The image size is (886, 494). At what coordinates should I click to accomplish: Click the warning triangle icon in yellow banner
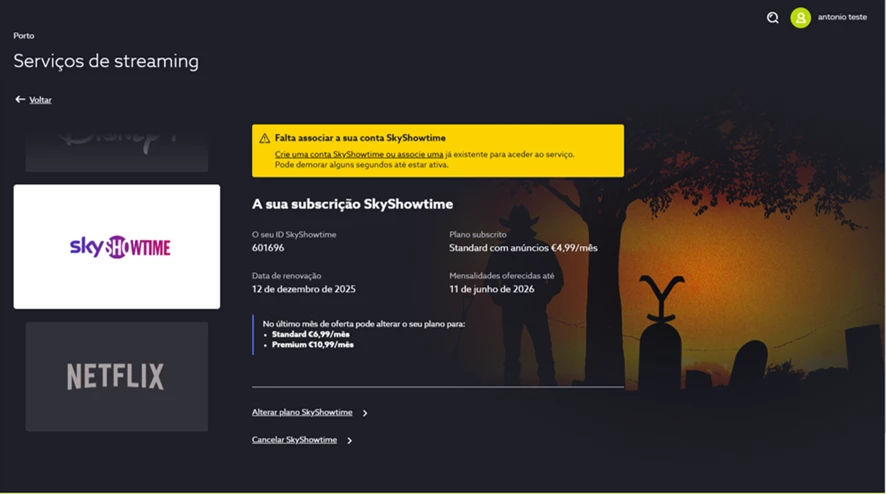[264, 138]
